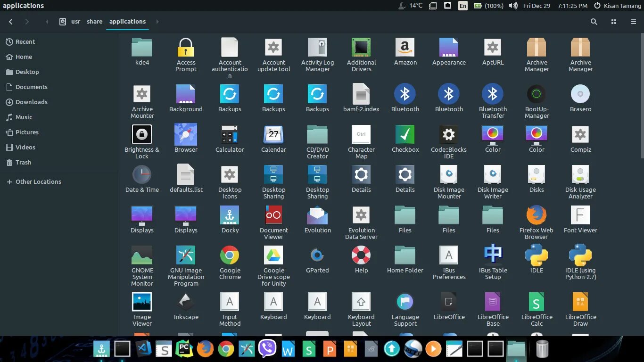This screenshot has height=362, width=644.
Task: Open the volume indicator in top panel
Action: click(x=513, y=6)
